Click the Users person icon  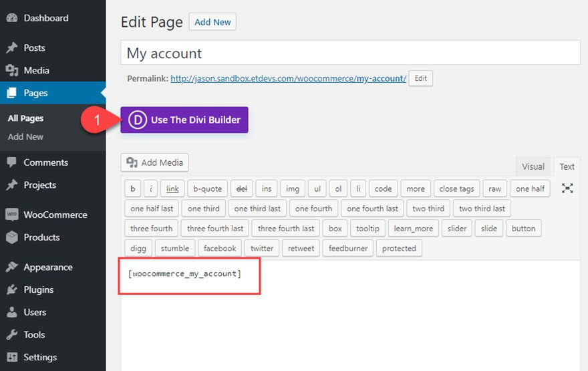(x=12, y=312)
